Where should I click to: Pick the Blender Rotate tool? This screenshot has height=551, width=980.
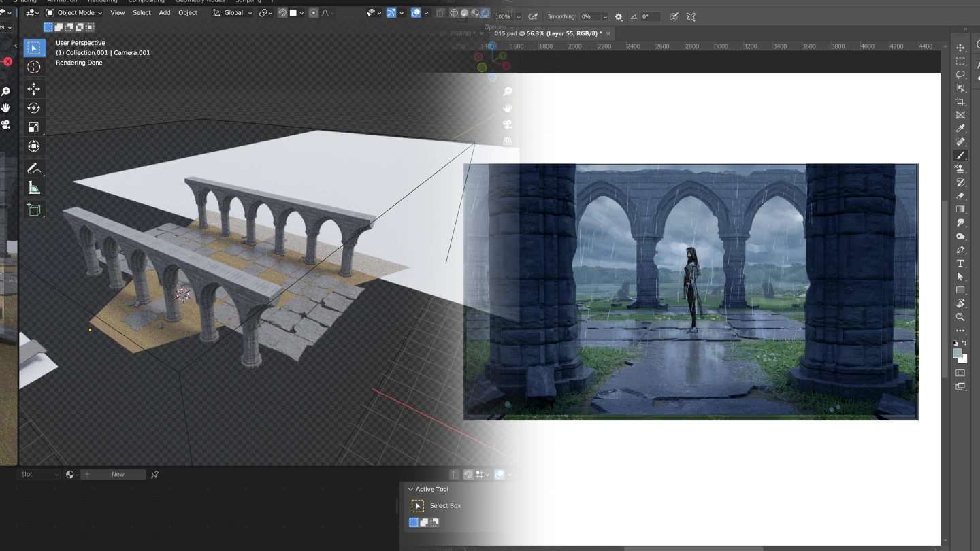point(34,108)
